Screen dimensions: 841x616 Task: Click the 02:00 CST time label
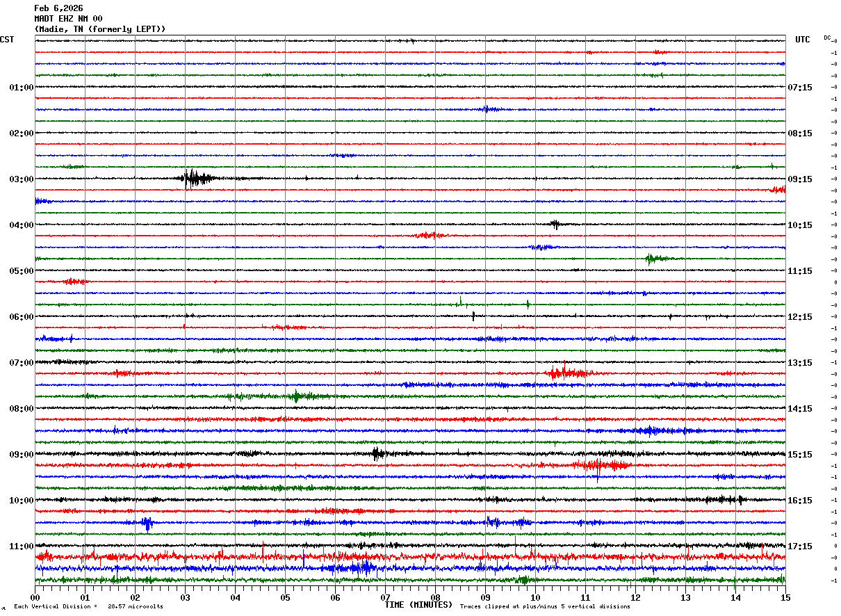22,133
